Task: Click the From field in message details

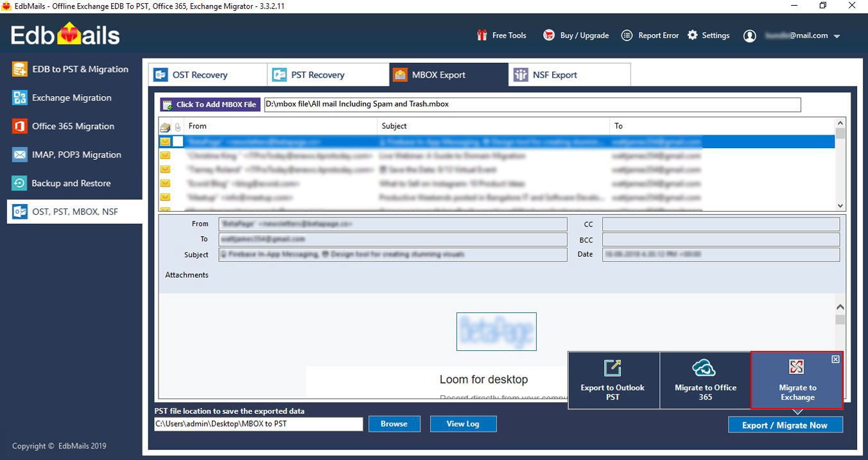Action: point(393,224)
